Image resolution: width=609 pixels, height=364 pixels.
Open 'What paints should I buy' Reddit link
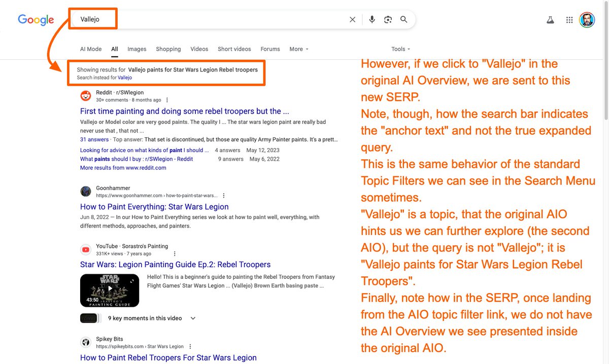pyautogui.click(x=137, y=159)
